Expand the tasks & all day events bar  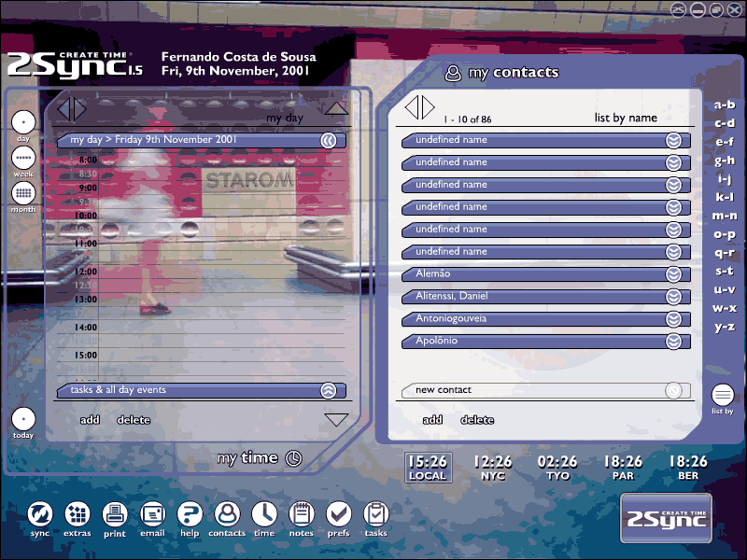point(328,391)
